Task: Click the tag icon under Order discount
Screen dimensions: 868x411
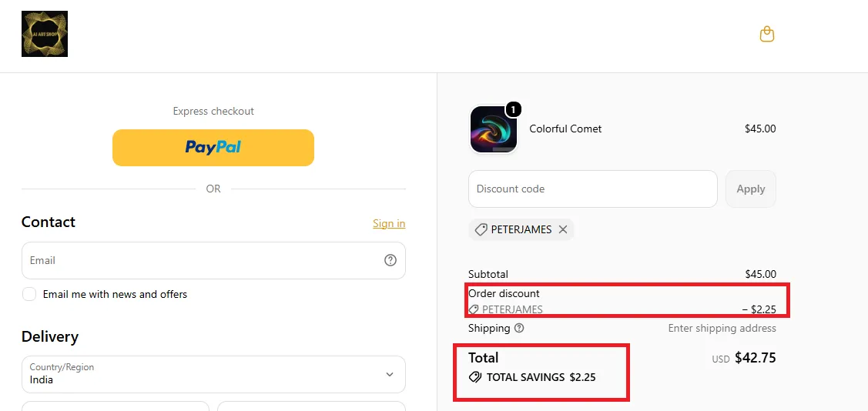Action: coord(474,309)
